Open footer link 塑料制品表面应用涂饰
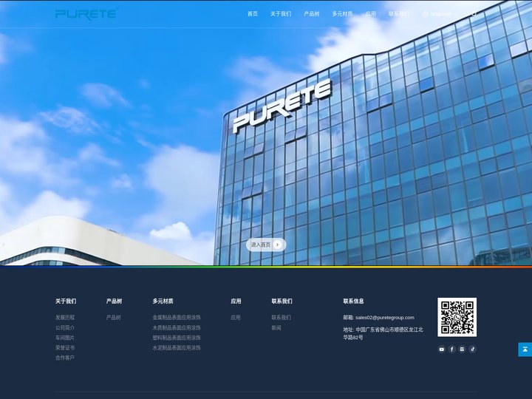The height and width of the screenshot is (399, 532). click(177, 338)
